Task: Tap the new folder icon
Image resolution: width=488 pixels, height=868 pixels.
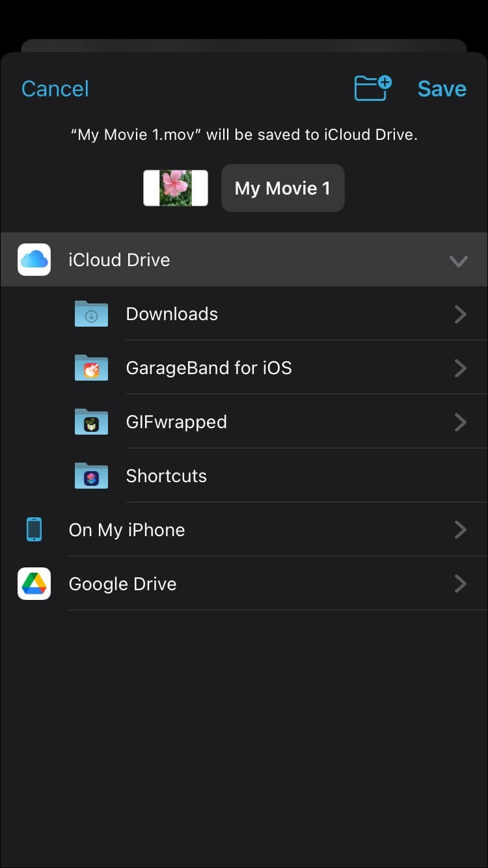Action: pos(373,88)
